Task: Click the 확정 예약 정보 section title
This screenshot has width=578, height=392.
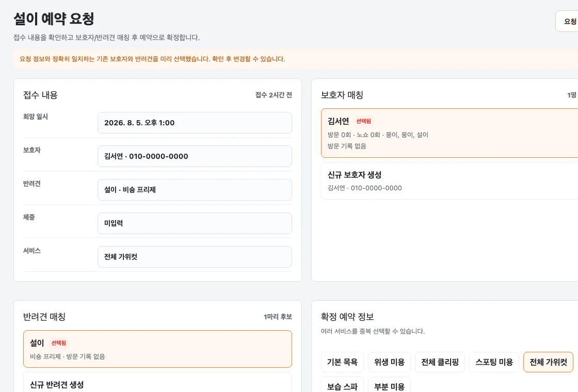Action: 347,317
